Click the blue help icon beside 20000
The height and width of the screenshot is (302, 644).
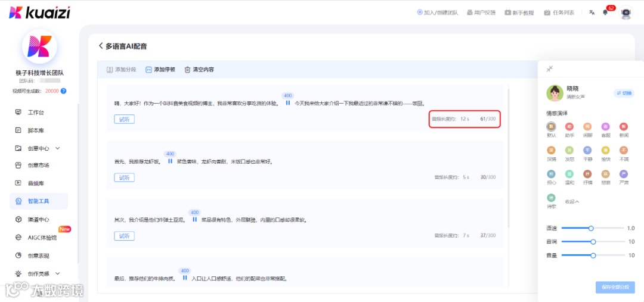64,91
